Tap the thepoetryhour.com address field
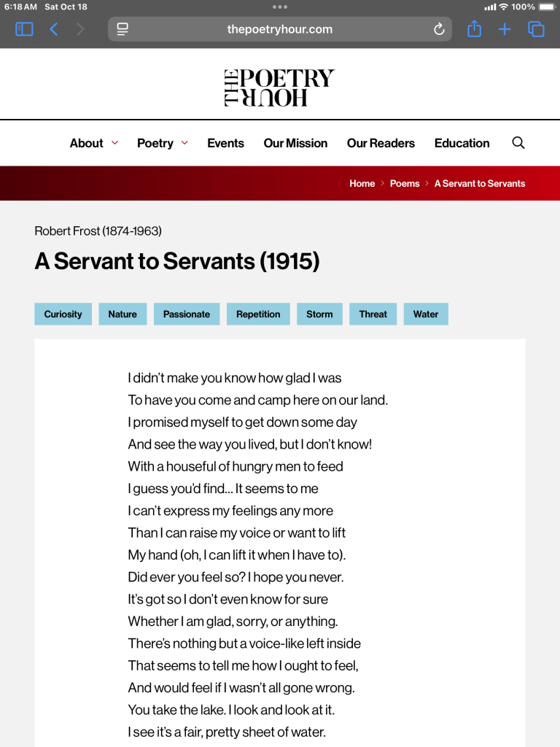 point(280,29)
